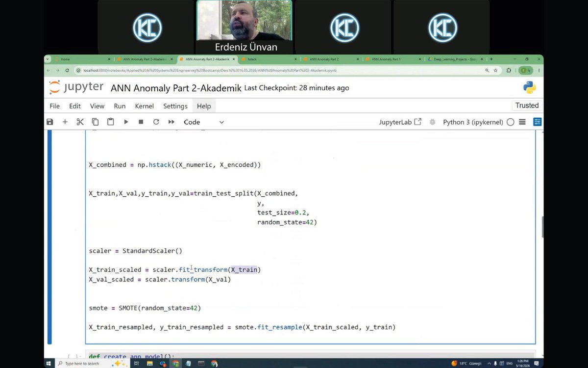Open Task View on the taskbar
The image size is (588, 368).
coord(137,364)
